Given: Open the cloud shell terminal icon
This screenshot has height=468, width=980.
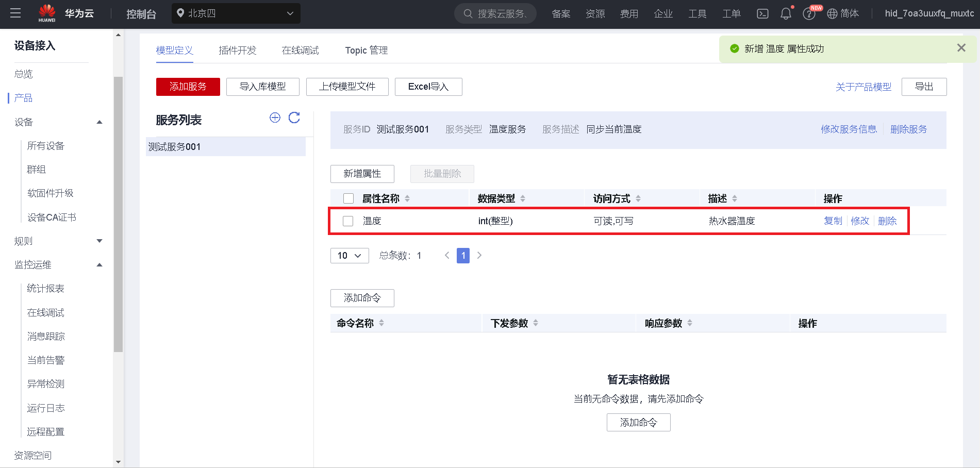Looking at the screenshot, I should coord(762,14).
